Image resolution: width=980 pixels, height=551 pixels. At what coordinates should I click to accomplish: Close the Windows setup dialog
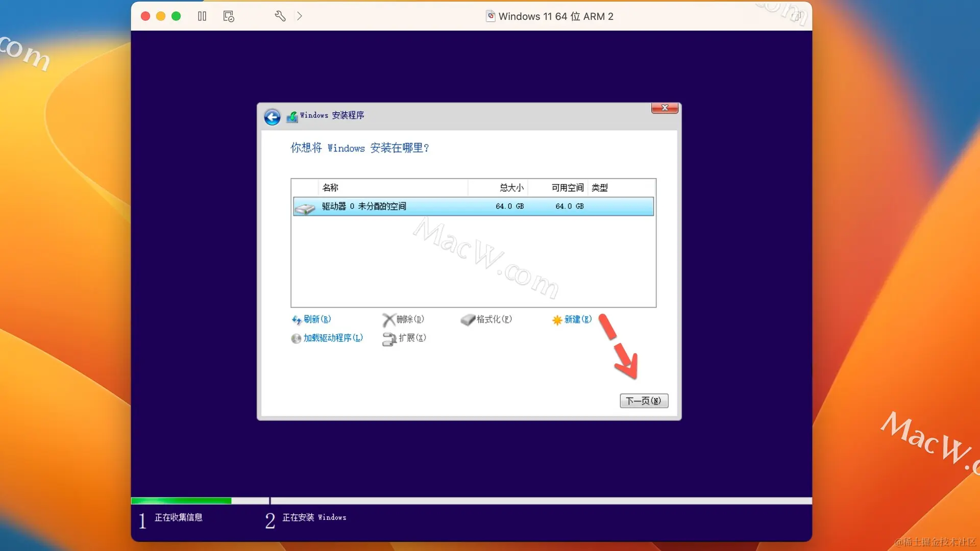tap(665, 108)
